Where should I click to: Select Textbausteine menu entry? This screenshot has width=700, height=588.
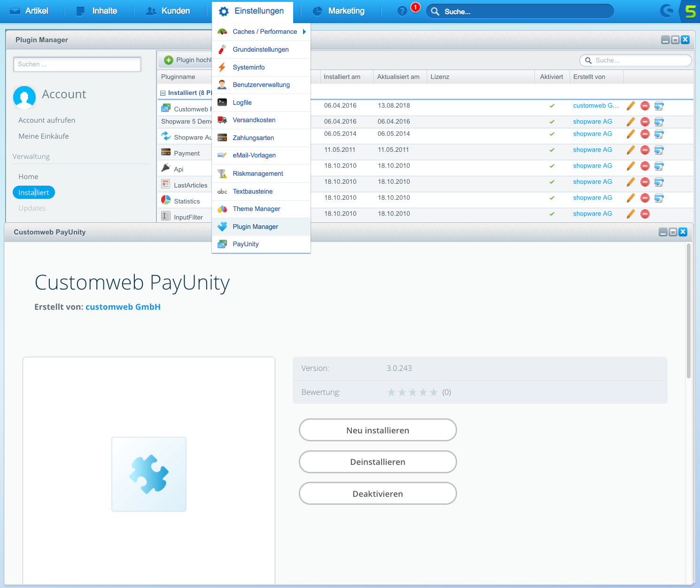click(x=261, y=191)
